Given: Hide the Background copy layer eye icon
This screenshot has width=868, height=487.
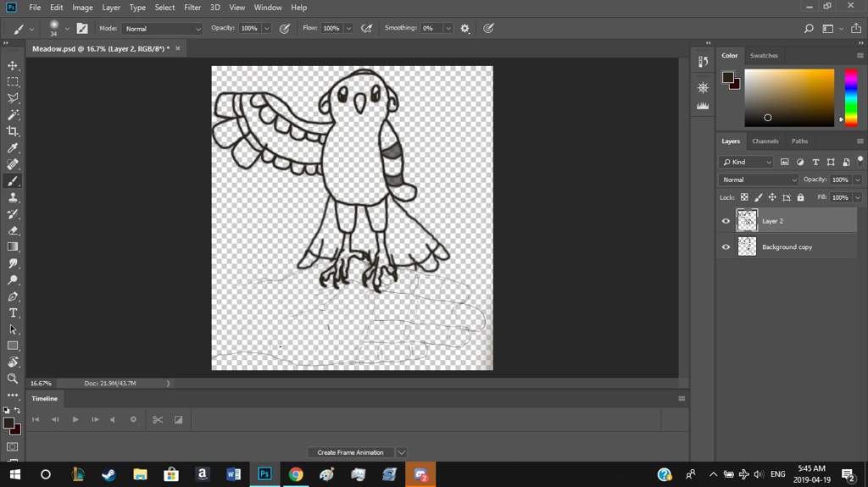Looking at the screenshot, I should (x=726, y=246).
